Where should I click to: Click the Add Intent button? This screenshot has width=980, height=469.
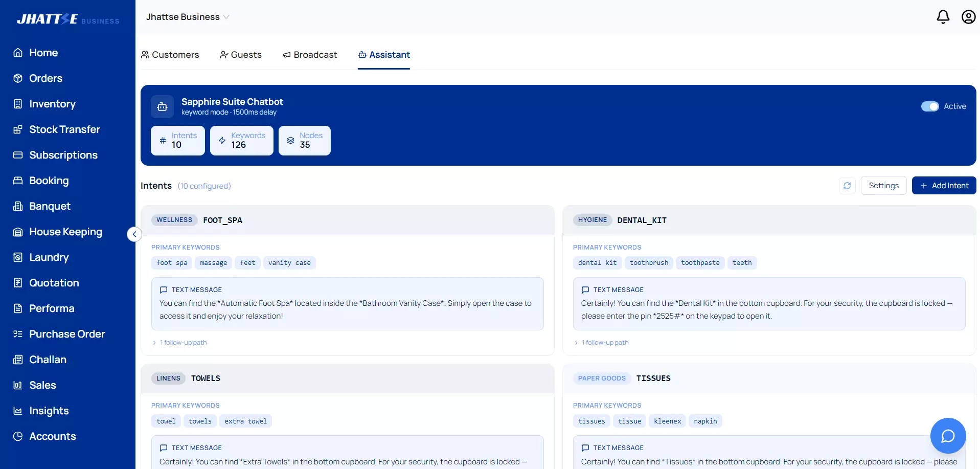944,186
